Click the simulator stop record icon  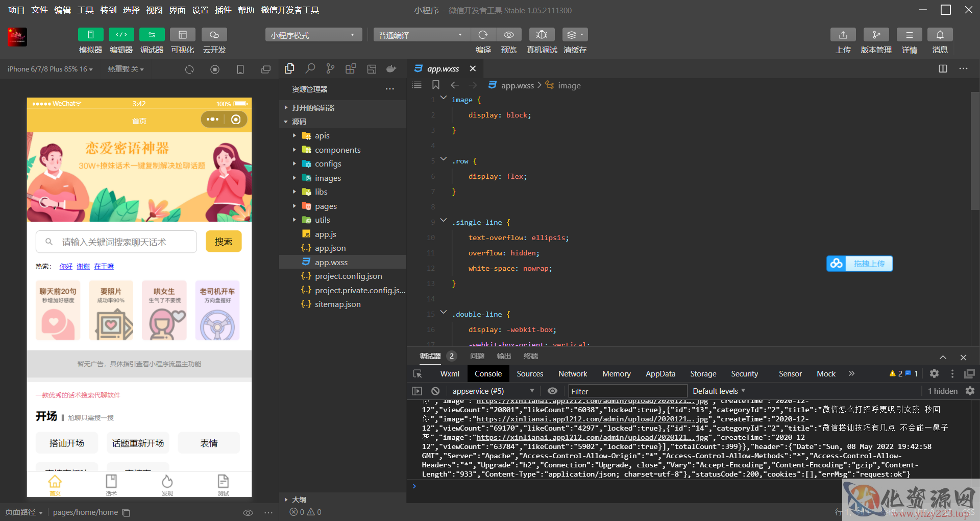coord(215,69)
